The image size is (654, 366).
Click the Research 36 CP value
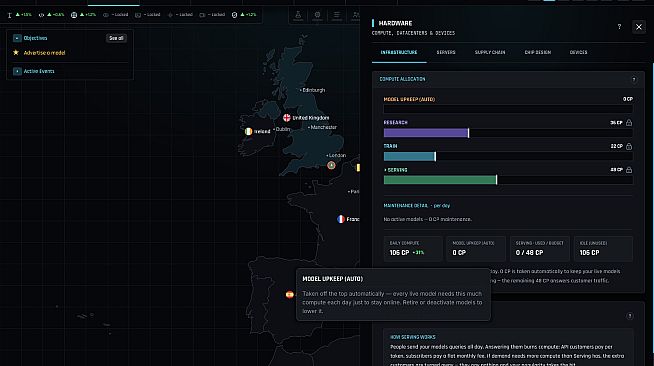(x=616, y=123)
